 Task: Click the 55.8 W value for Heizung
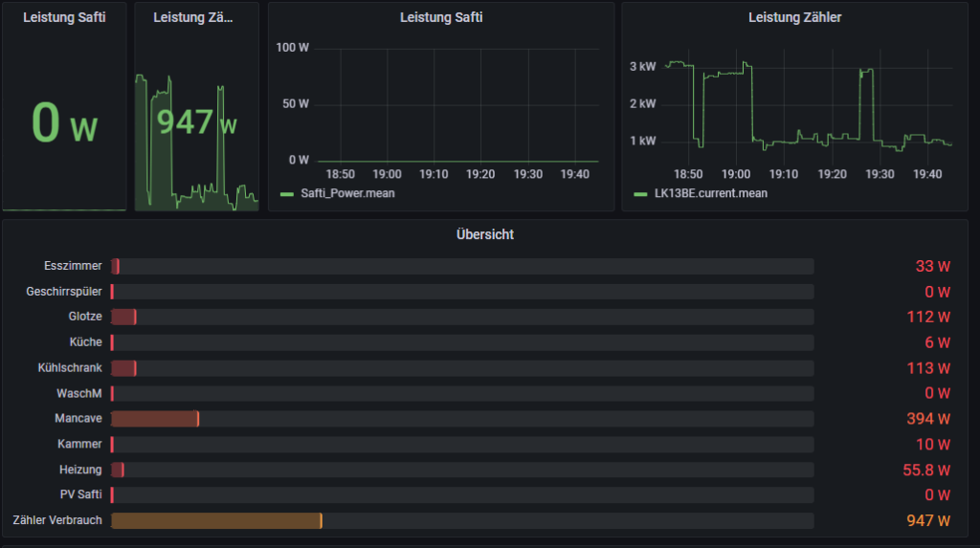(925, 470)
